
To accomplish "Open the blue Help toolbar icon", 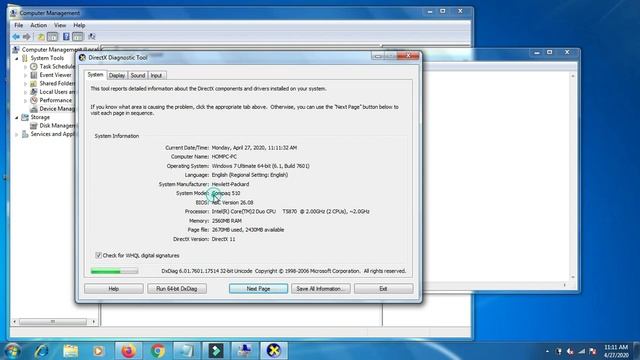I will 66,37.
